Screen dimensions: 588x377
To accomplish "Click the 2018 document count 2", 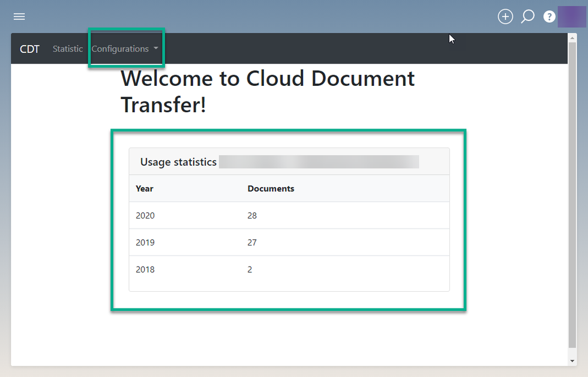I will [250, 270].
